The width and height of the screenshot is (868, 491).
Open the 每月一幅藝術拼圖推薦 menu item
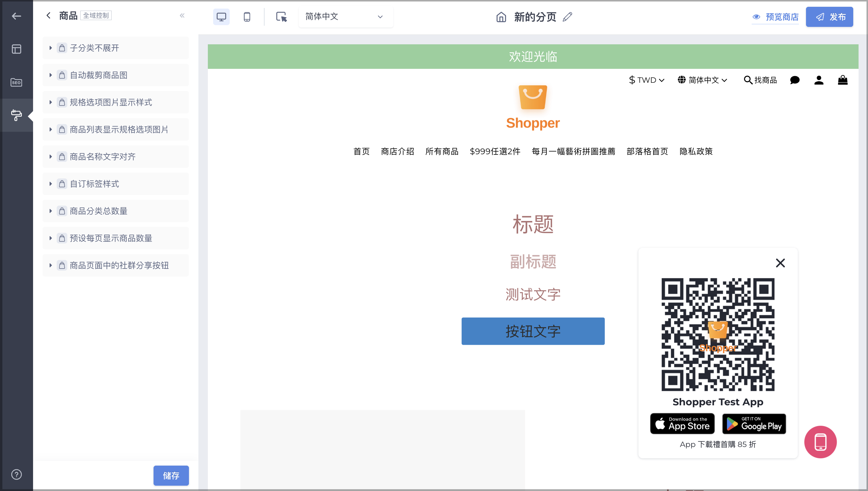coord(573,152)
